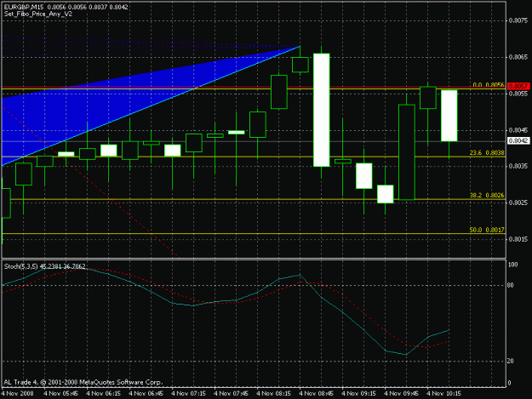Viewport: 532px width, 399px height.
Task: Click the stochastic 20 level label
Action: point(510,362)
